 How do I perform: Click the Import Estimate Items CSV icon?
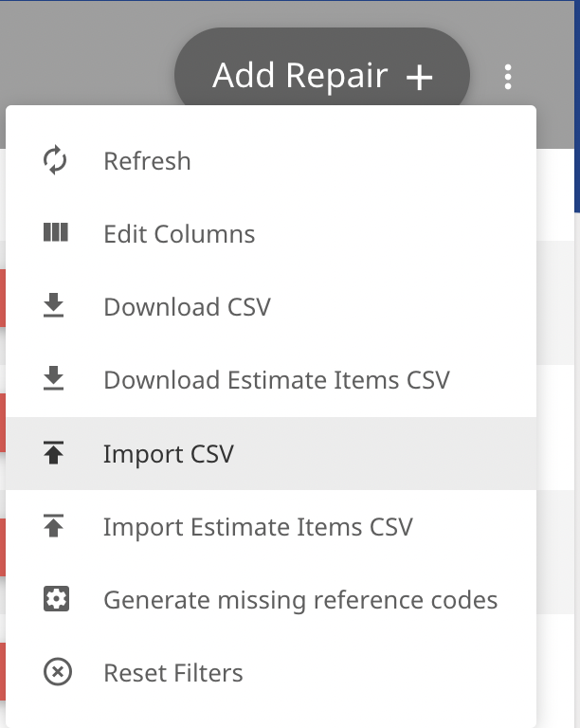click(x=54, y=525)
